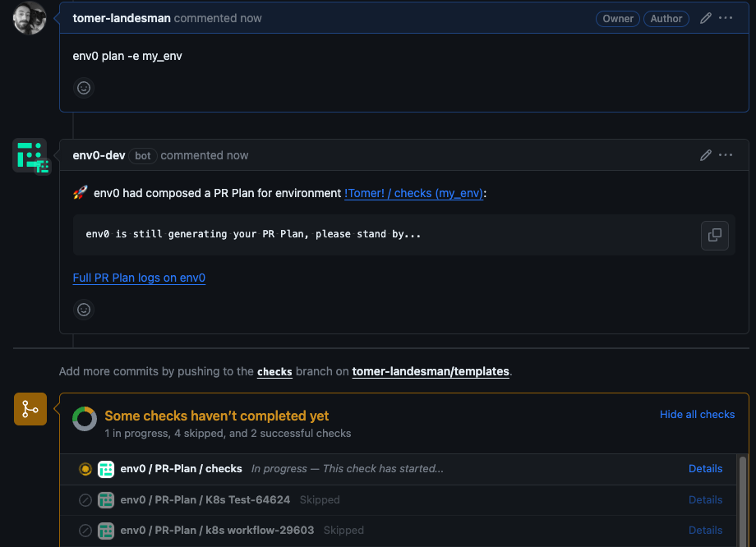Click the env0-dev bot username
Screen dimensions: 756x547
(99, 156)
